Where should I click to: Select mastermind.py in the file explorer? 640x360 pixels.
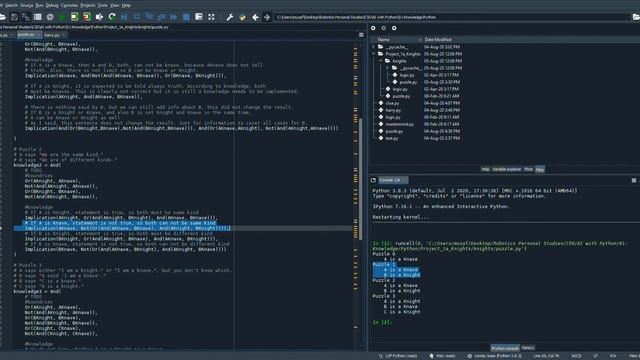400,124
